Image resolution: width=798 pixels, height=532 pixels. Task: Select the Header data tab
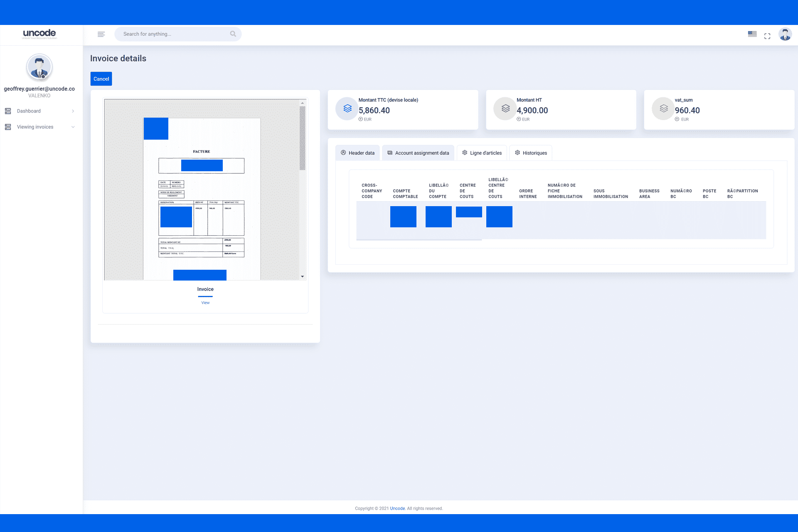pos(357,153)
